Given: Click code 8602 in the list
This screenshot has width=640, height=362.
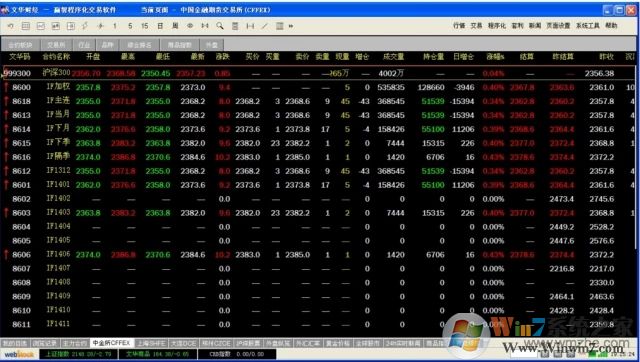Looking at the screenshot, I should tap(21, 199).
